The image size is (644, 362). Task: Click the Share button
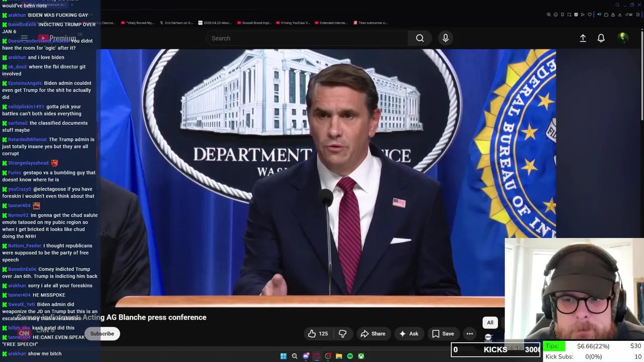(373, 334)
